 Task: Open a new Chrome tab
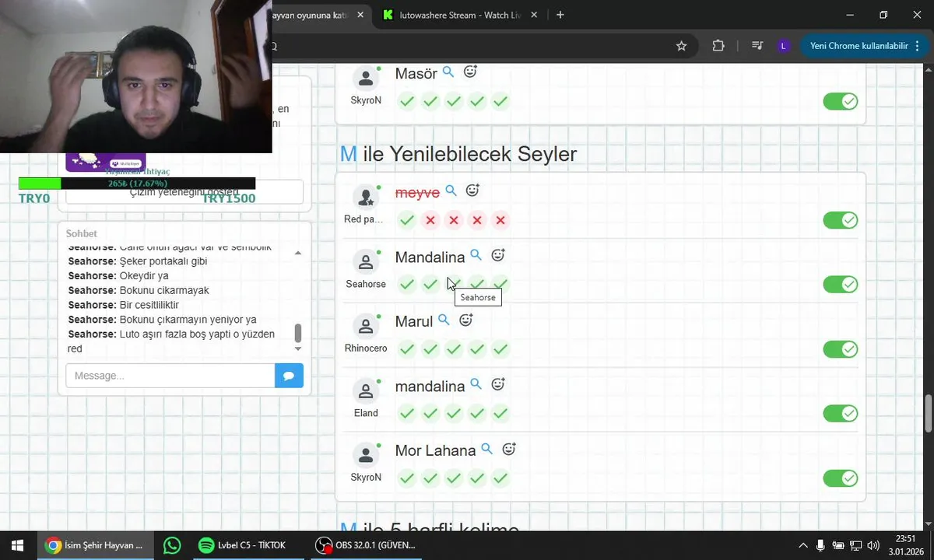pyautogui.click(x=560, y=15)
